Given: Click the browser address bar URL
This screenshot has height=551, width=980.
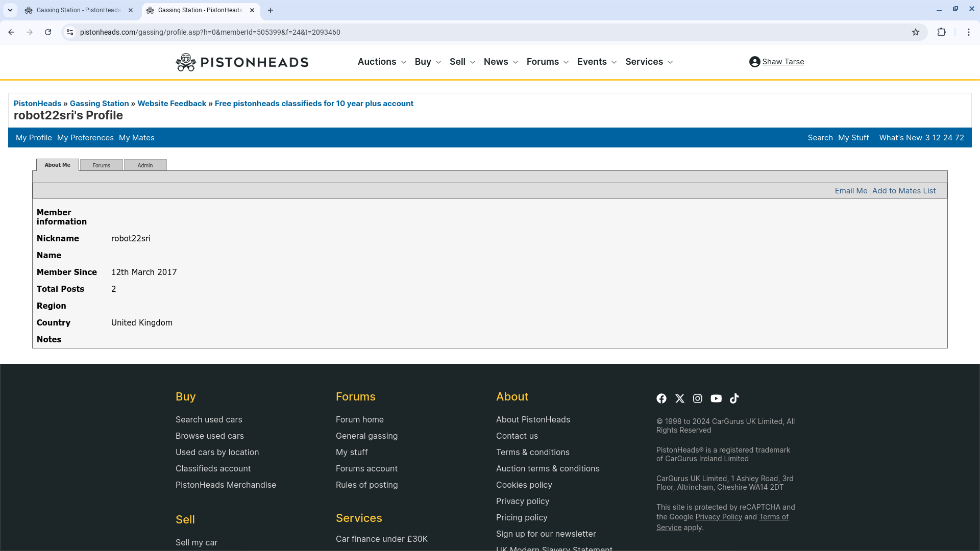Looking at the screenshot, I should [210, 32].
